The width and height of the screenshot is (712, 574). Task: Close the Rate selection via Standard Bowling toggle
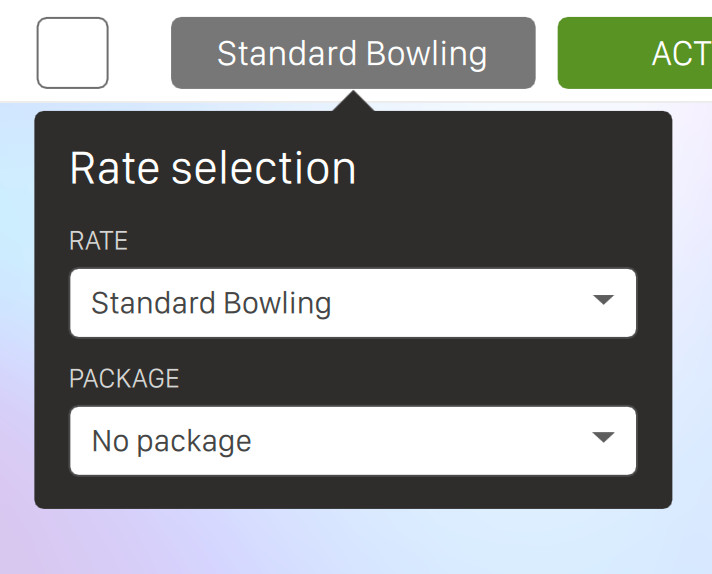352,53
